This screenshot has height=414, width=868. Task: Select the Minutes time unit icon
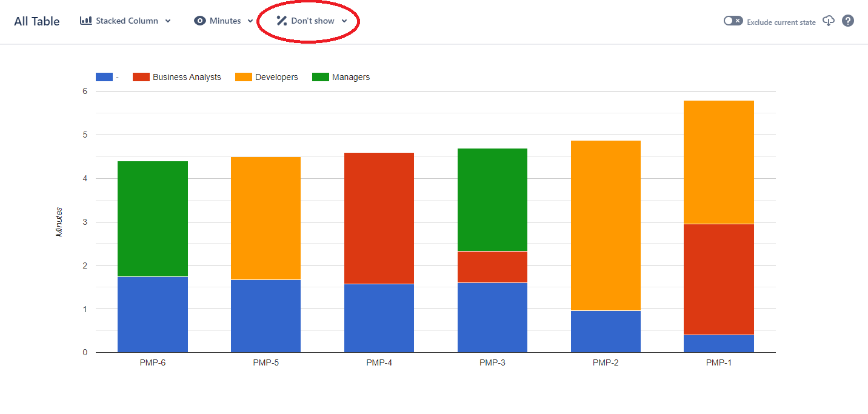pyautogui.click(x=200, y=21)
